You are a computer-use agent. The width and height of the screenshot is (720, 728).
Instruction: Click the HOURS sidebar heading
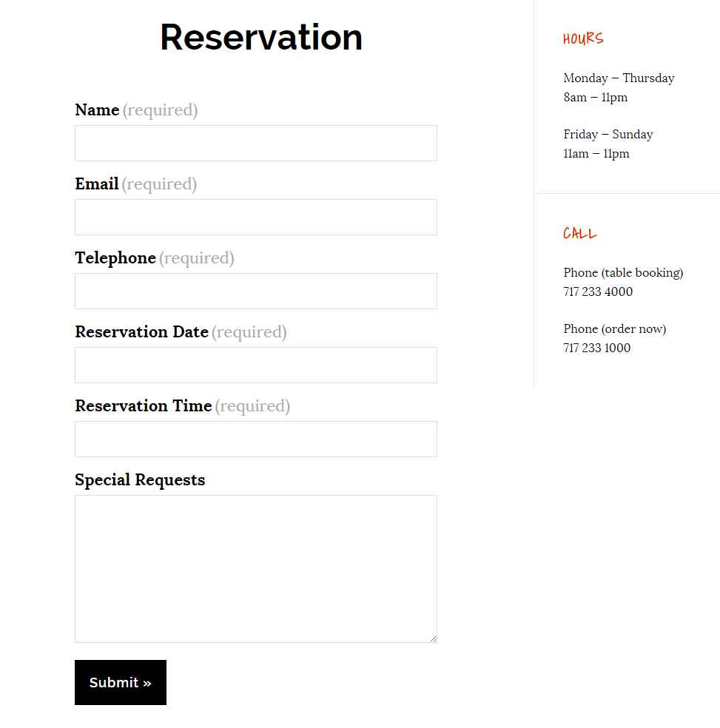click(583, 38)
